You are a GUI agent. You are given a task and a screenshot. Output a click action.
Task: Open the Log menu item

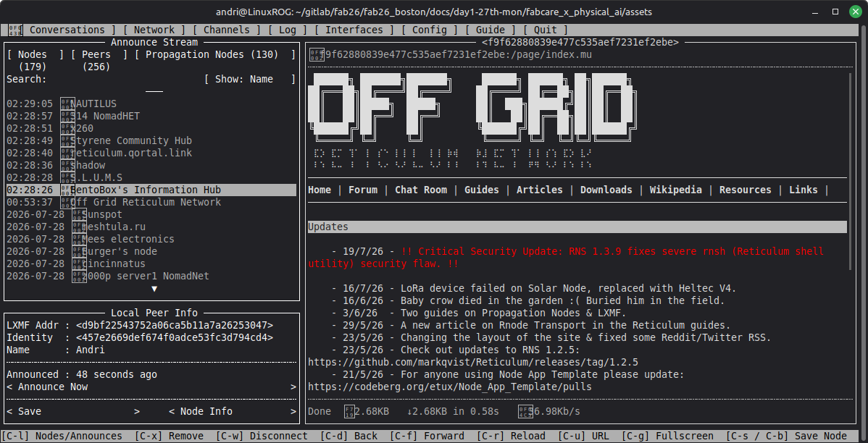288,30
